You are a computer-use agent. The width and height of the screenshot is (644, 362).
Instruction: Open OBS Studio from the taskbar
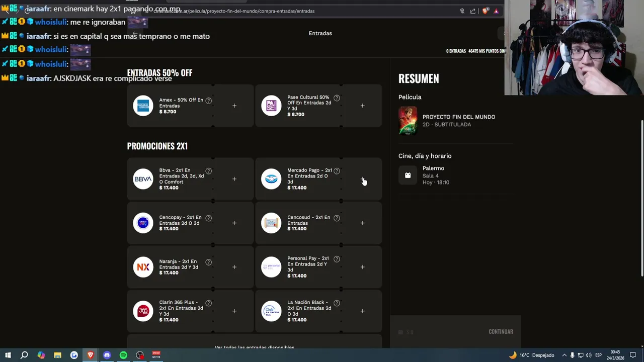140,355
